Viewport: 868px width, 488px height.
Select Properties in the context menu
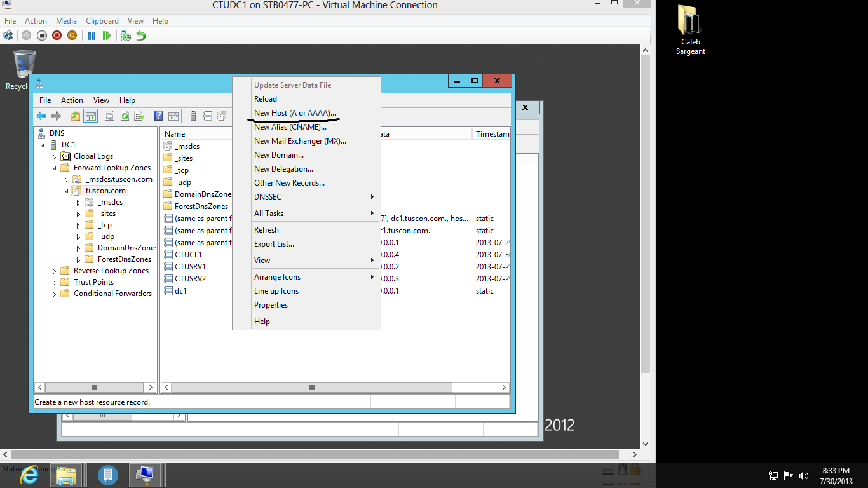[306, 305]
